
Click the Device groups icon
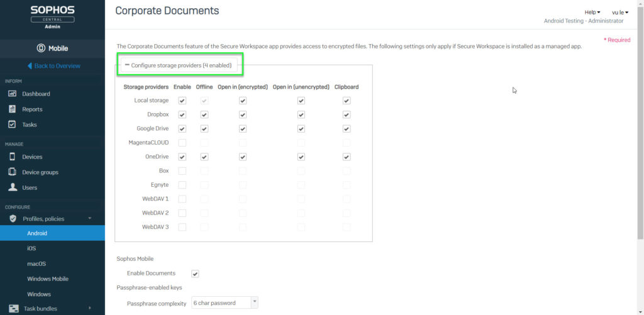click(x=13, y=172)
